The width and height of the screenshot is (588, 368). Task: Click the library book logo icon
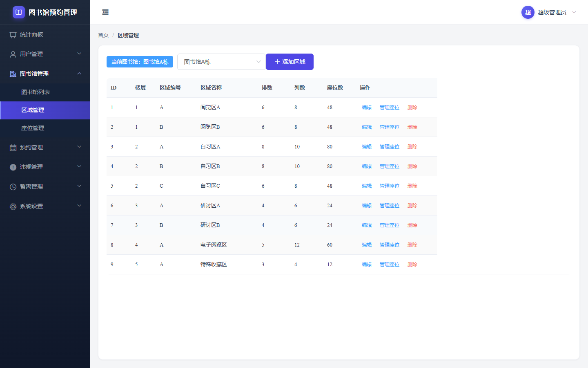pyautogui.click(x=19, y=12)
